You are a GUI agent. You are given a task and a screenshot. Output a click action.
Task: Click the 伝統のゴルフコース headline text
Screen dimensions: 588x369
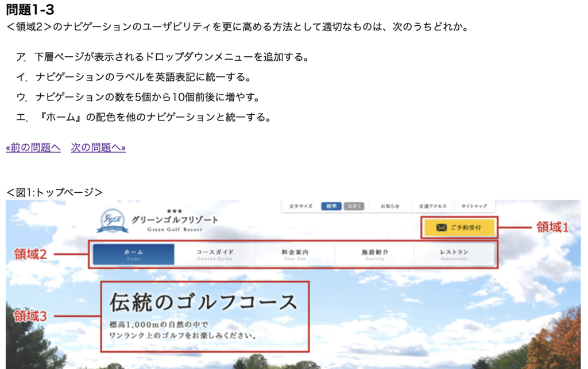(204, 302)
